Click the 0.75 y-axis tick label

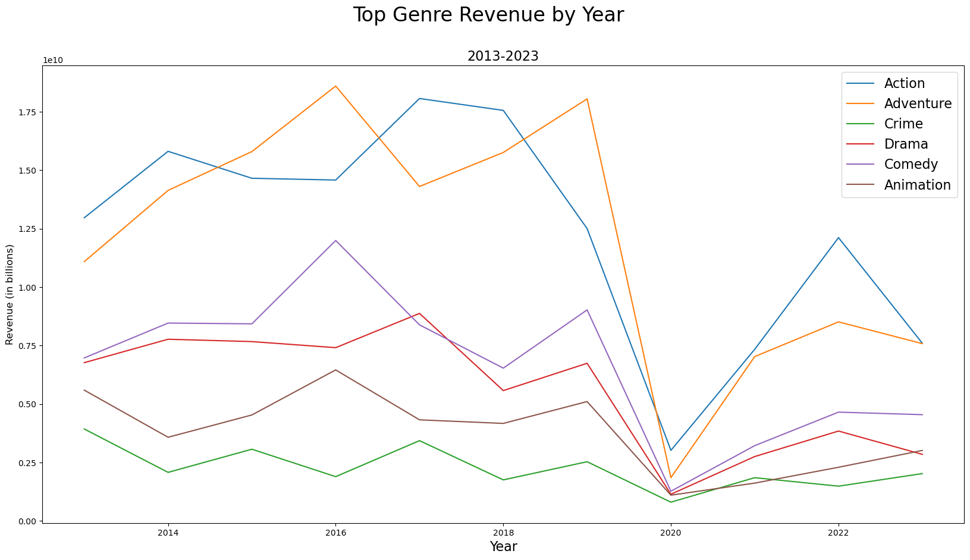[x=29, y=346]
